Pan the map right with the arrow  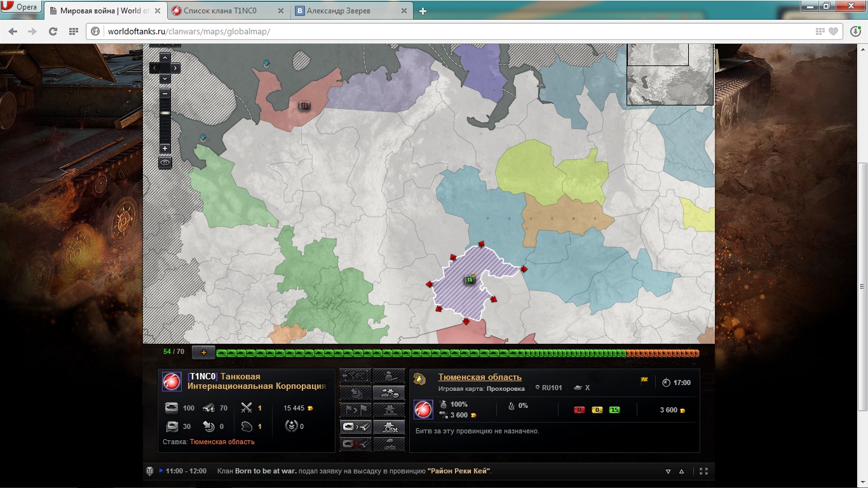pos(175,67)
